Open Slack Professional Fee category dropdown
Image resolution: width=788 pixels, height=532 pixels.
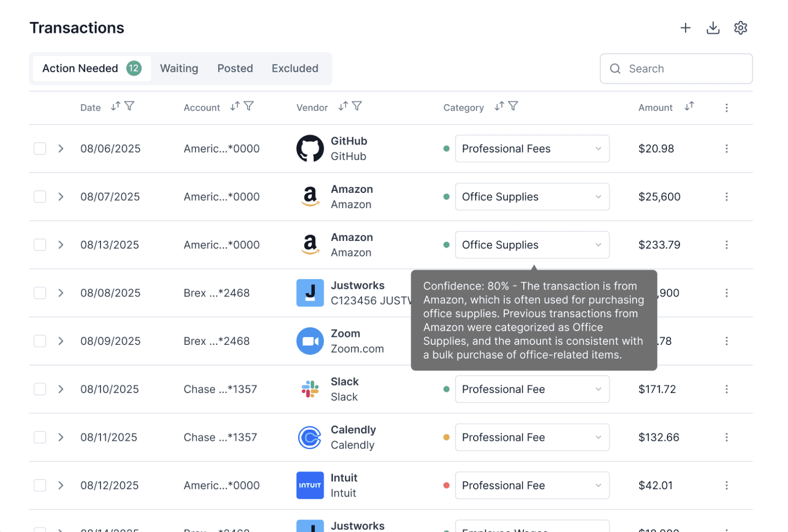532,389
